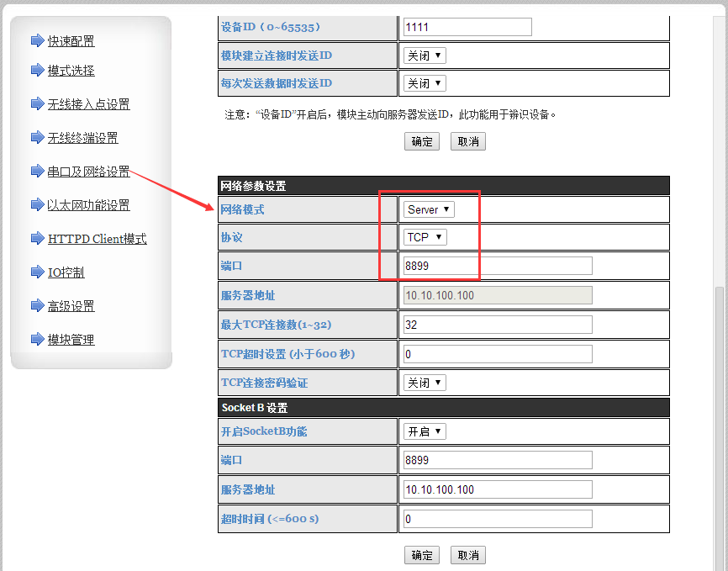The height and width of the screenshot is (571, 728).
Task: Open the 协议 TCP dropdown
Action: (x=425, y=238)
